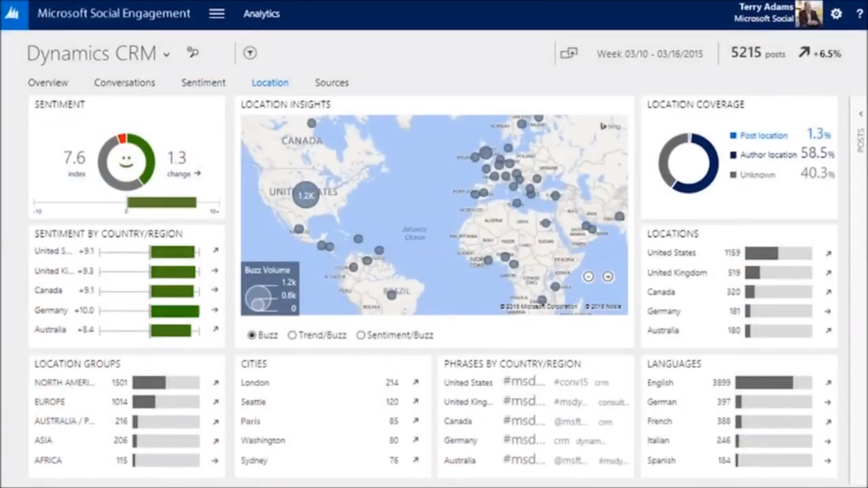Open the Dynamics CRM topic dropdown
Viewport: 868px width, 488px height.
click(167, 55)
